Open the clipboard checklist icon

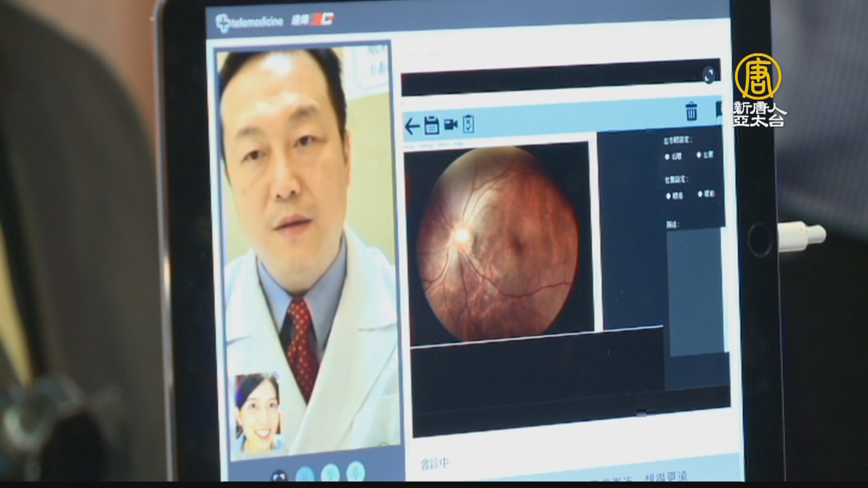coord(469,124)
